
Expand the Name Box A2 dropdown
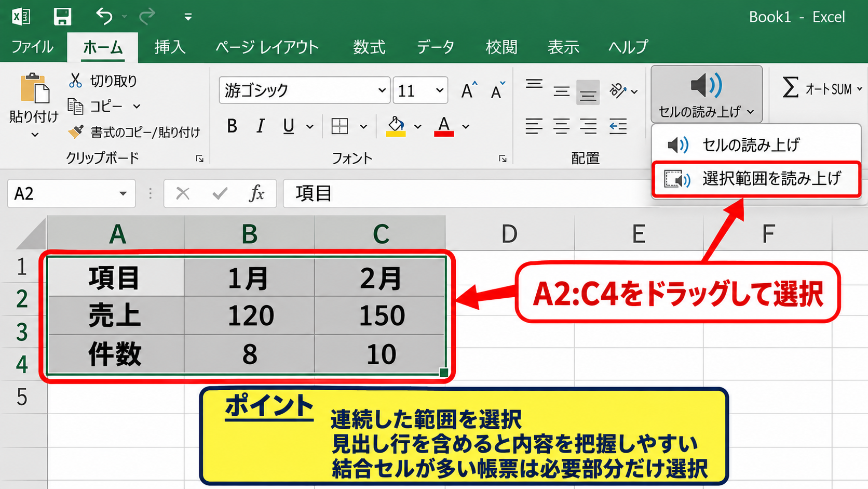(x=123, y=194)
